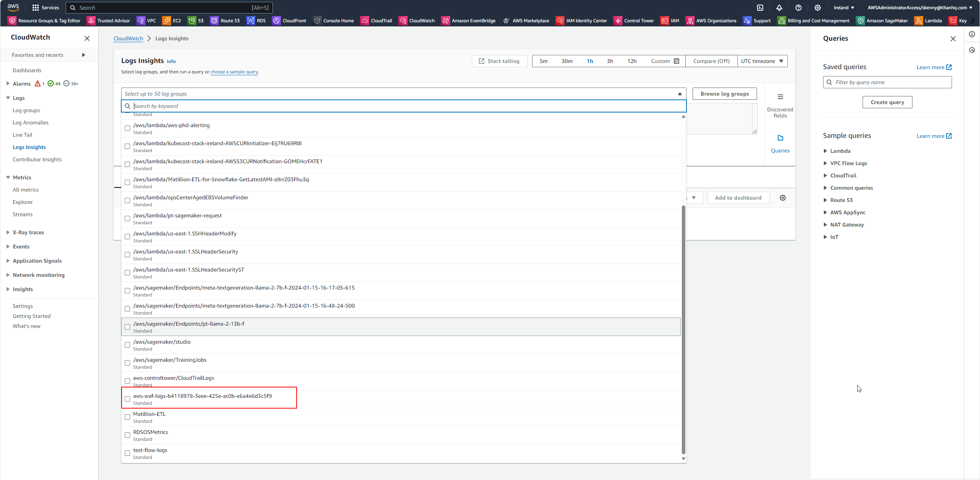Open the Control Tower shortcut

pyautogui.click(x=634, y=21)
